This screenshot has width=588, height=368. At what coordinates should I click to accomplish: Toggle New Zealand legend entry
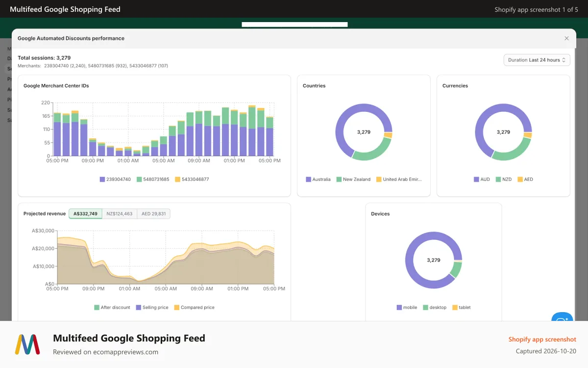point(353,180)
